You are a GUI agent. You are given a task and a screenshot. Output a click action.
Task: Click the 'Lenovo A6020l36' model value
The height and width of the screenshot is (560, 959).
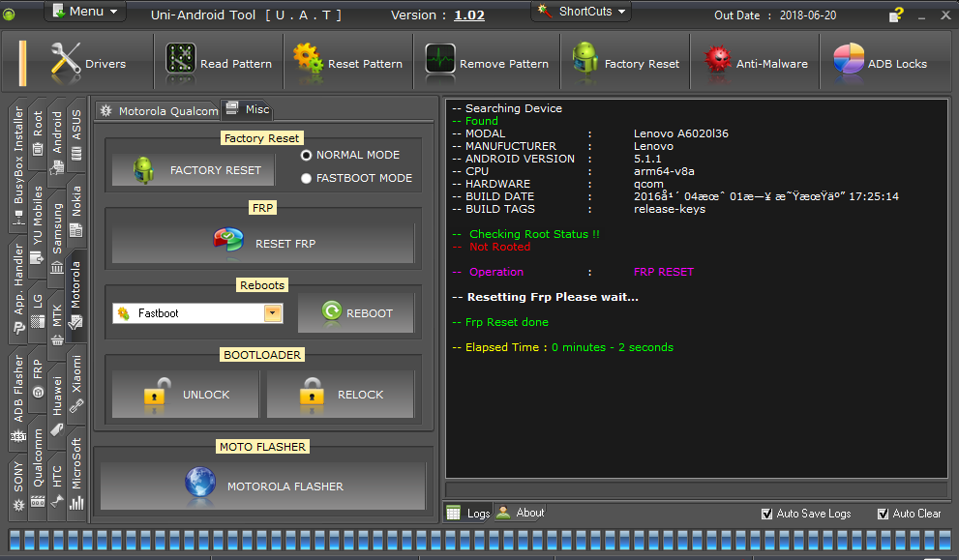click(680, 133)
